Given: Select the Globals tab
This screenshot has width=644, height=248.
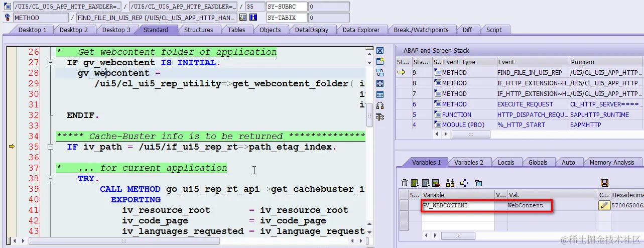Looking at the screenshot, I should tap(538, 162).
